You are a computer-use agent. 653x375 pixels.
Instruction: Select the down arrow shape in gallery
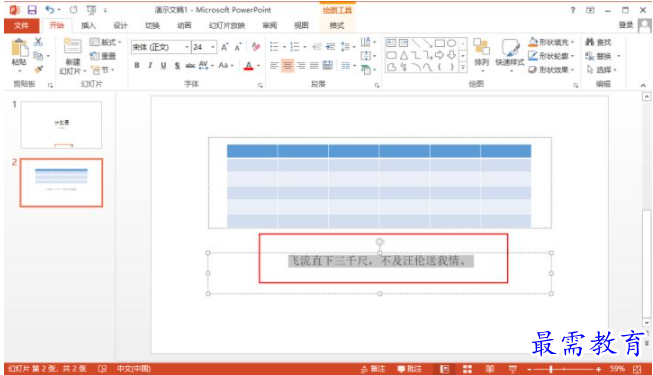tap(451, 55)
